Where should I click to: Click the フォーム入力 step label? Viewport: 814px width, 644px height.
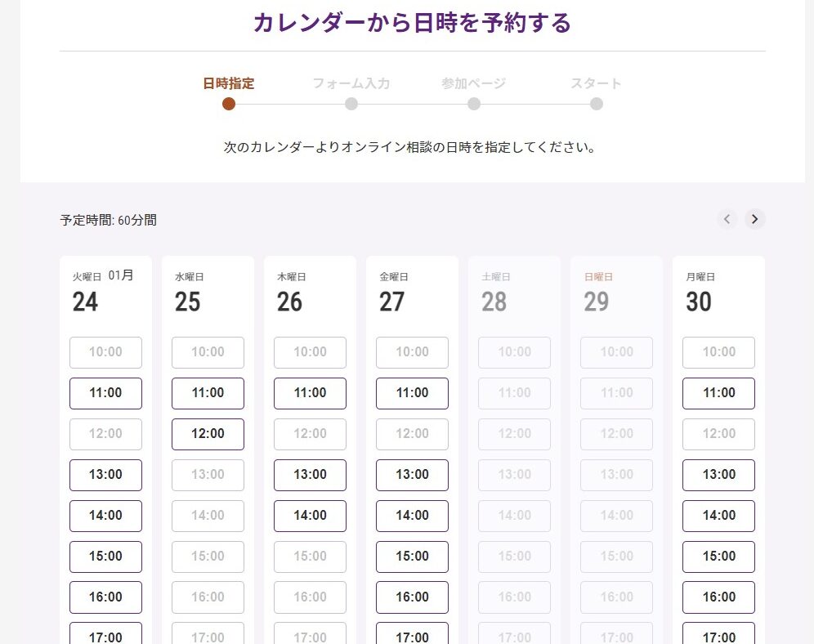[x=351, y=83]
